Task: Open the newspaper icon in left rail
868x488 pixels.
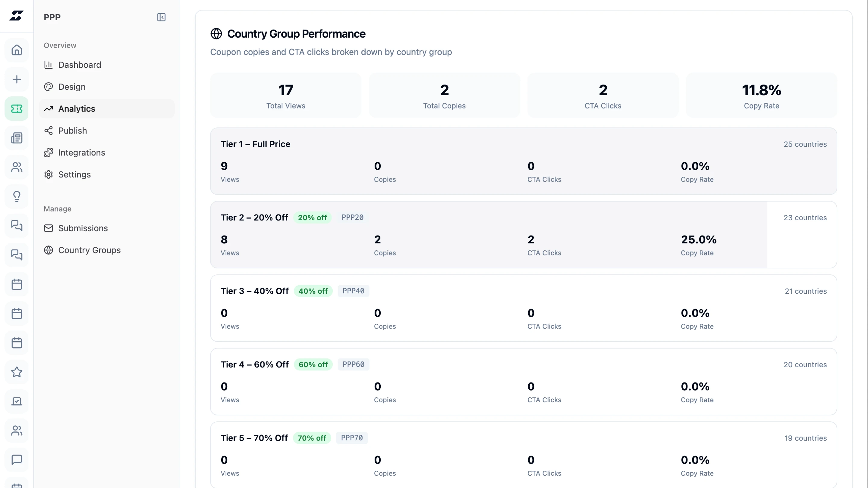Action: tap(17, 138)
